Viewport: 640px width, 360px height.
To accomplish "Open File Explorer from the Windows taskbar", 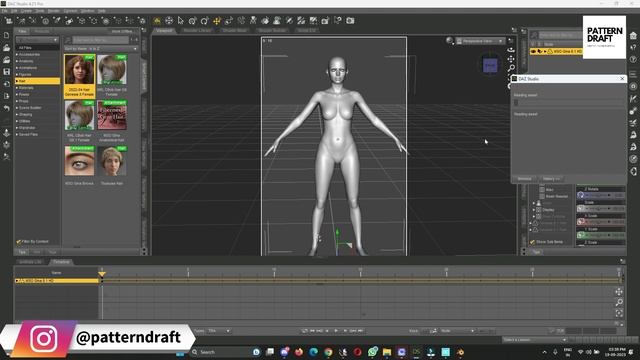I will (387, 352).
